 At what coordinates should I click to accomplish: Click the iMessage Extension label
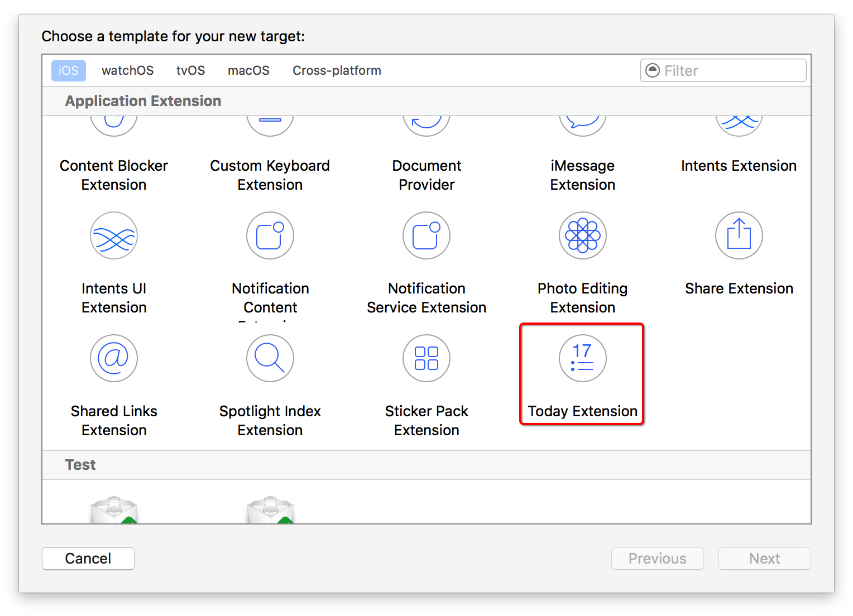click(583, 175)
